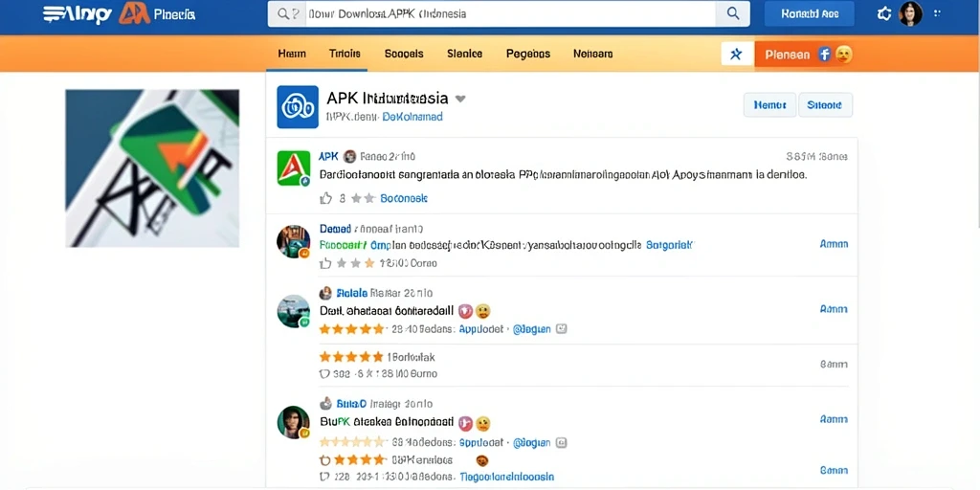This screenshot has height=490, width=980.
Task: Open the Slenice tab
Action: [x=465, y=54]
